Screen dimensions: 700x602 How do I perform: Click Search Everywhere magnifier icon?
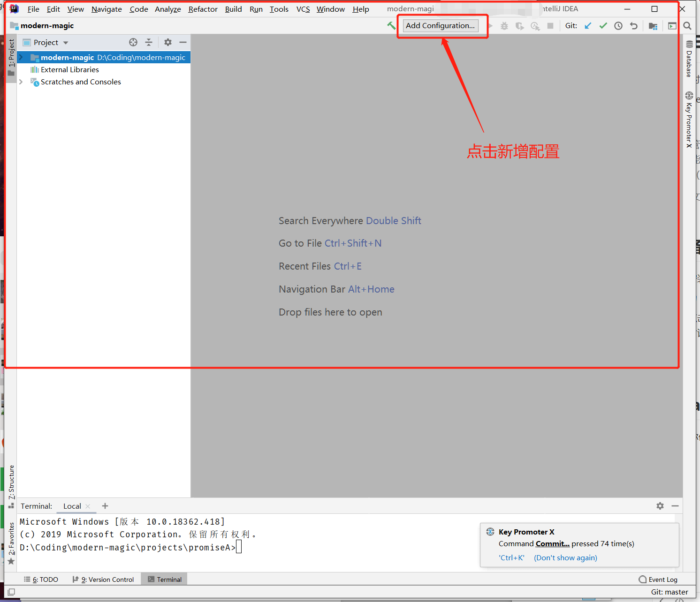687,26
